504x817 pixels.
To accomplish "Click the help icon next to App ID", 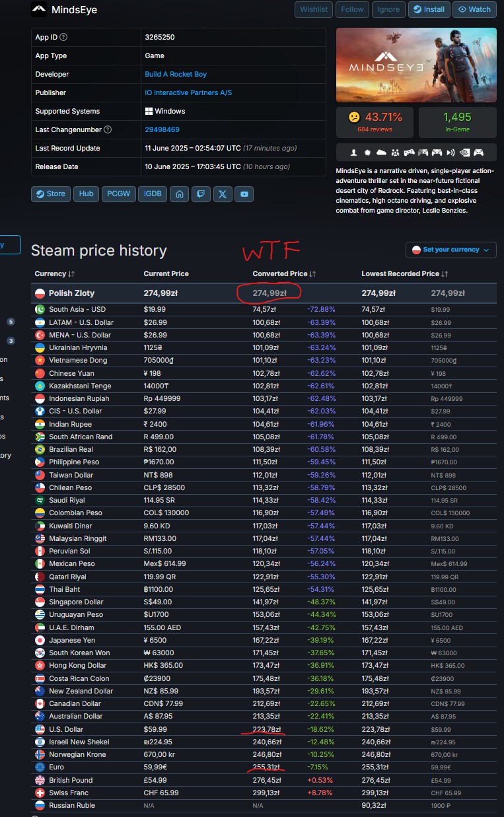I will click(63, 38).
